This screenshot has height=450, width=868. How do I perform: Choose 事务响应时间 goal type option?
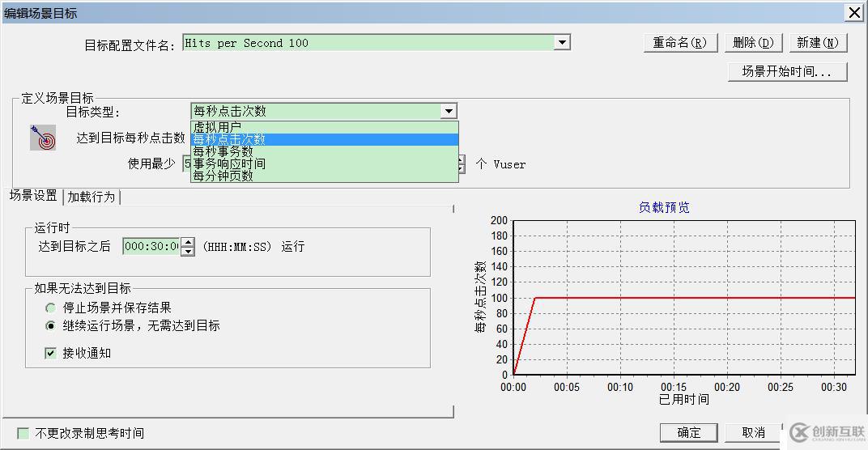pos(325,163)
